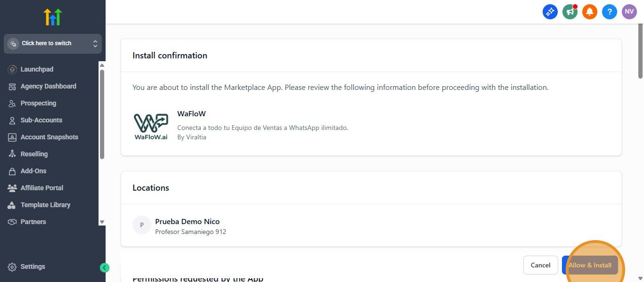Click the Launchpad sidebar icon
The width and height of the screenshot is (644, 282).
tap(12, 69)
